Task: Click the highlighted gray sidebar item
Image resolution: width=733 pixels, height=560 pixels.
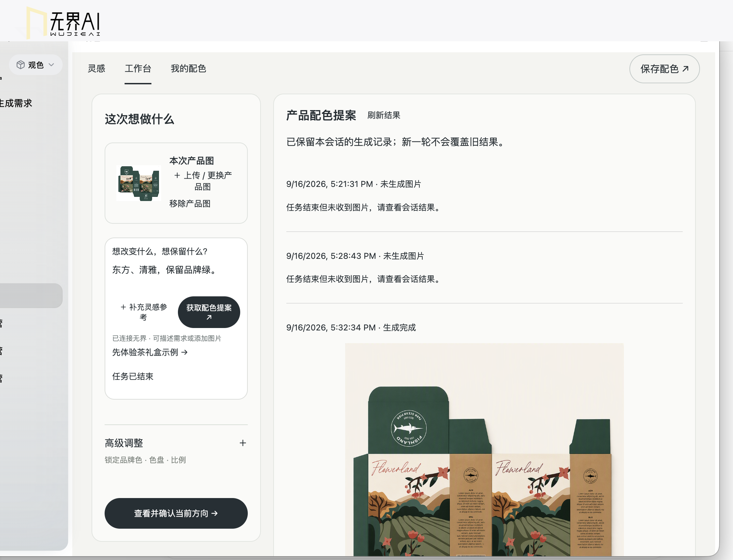Action: coord(31,295)
